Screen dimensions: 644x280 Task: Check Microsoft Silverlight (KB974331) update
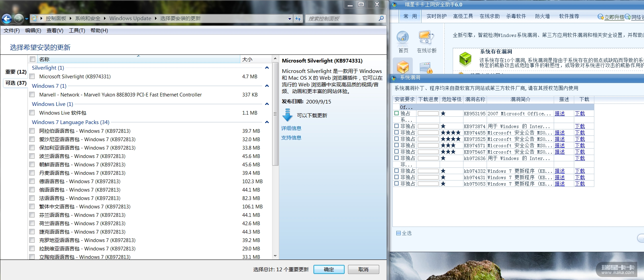pos(32,76)
